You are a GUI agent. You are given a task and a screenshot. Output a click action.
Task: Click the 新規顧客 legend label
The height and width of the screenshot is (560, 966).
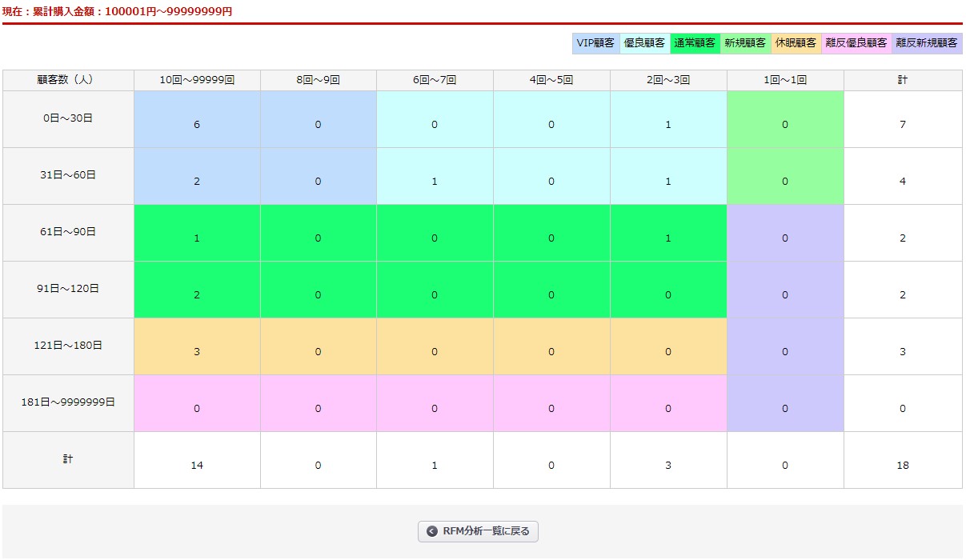(744, 43)
